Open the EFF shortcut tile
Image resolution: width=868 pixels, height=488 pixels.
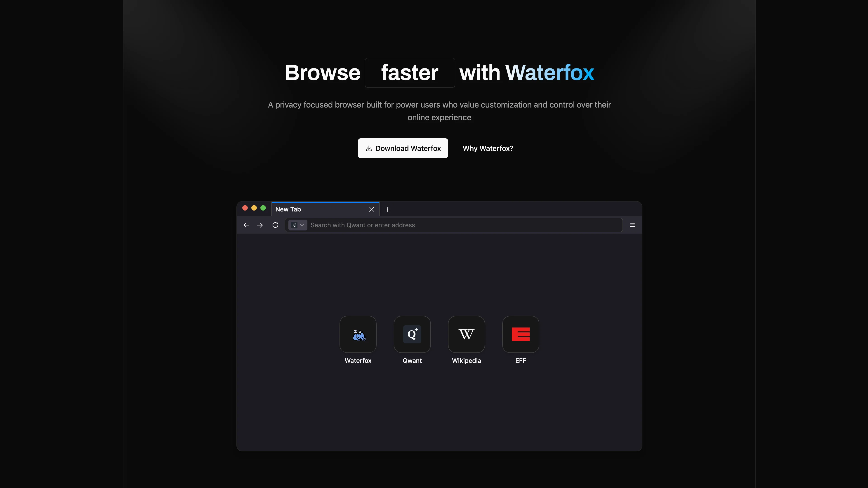[x=521, y=334]
